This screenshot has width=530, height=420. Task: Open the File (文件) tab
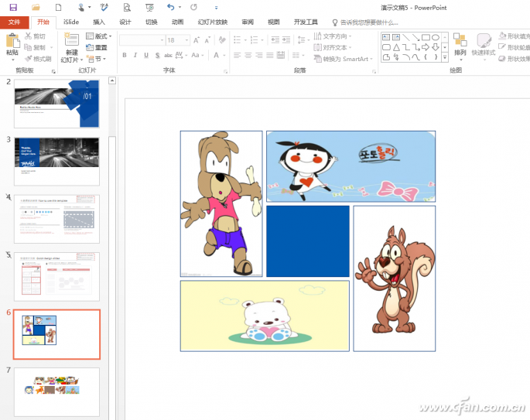tap(14, 22)
